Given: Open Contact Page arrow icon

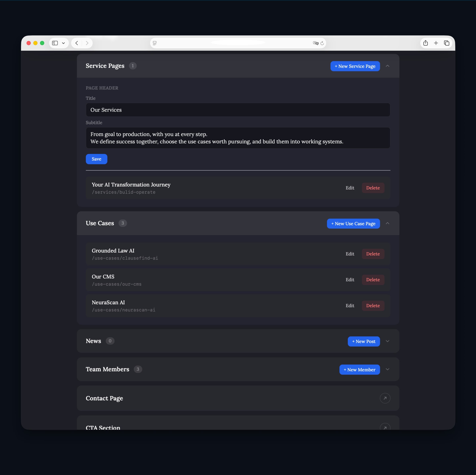Looking at the screenshot, I should click(x=385, y=398).
